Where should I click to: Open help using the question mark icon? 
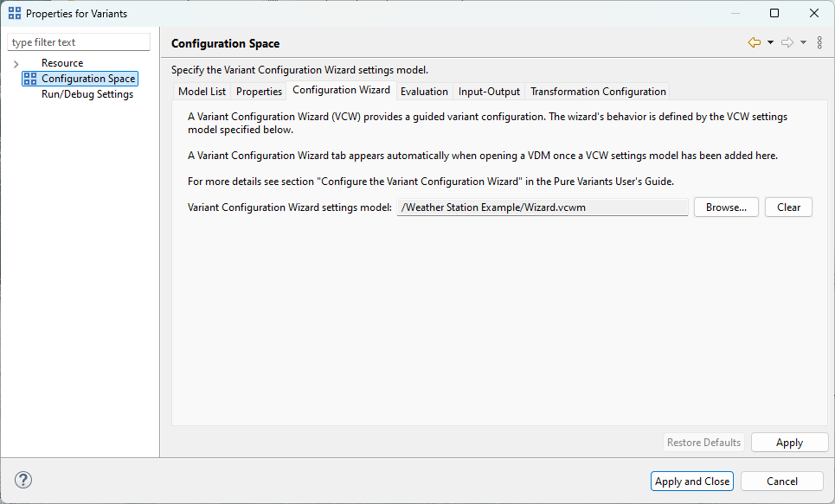[22, 480]
